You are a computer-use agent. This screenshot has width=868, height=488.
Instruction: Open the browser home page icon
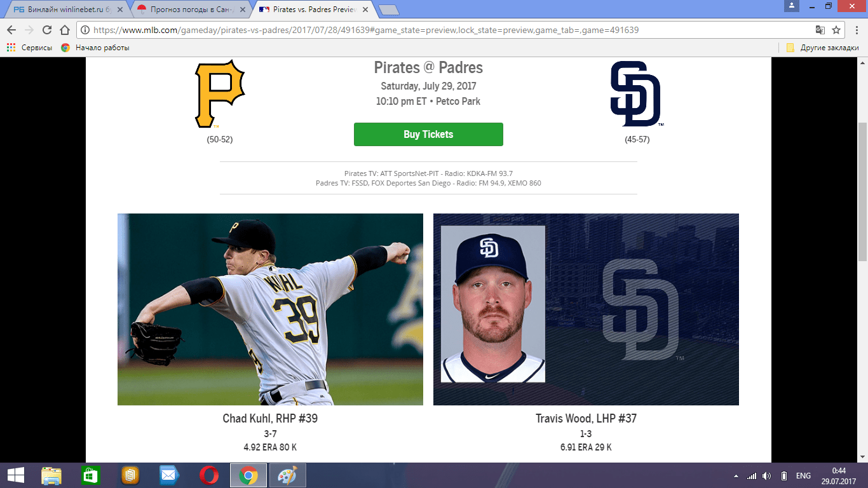point(64,30)
